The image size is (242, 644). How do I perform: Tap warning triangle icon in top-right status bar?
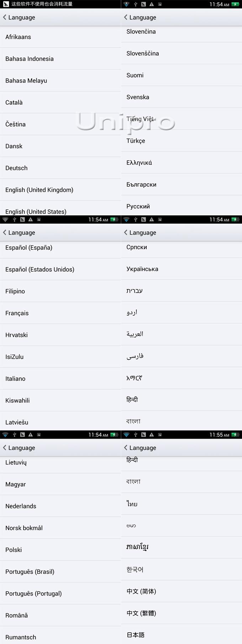point(152,4)
